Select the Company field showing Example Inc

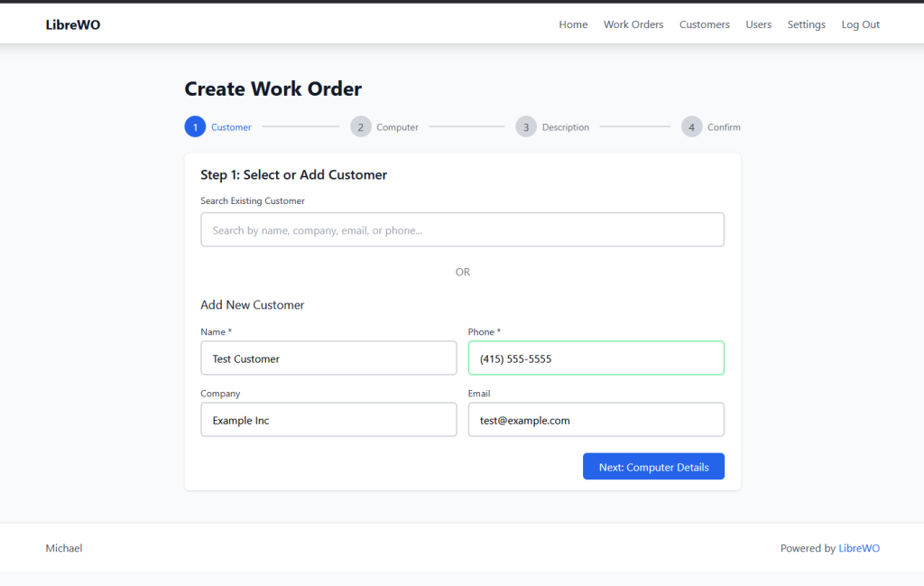[328, 419]
